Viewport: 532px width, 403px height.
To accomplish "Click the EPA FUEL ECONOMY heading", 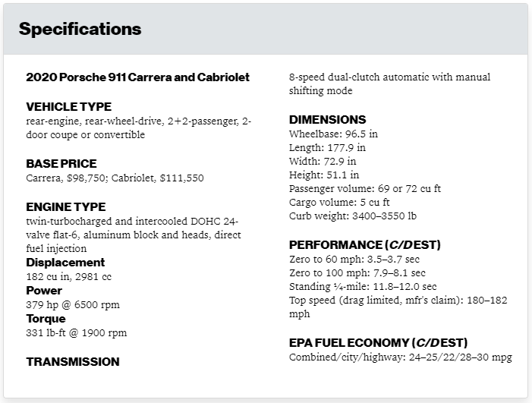I will coord(378,343).
